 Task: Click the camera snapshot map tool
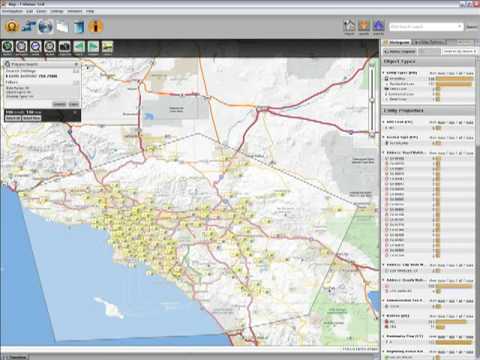point(65,47)
